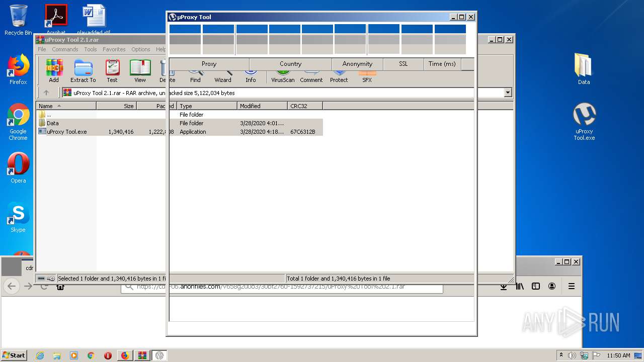The height and width of the screenshot is (362, 644).
Task: Click the Time (ms) column header
Action: point(442,64)
